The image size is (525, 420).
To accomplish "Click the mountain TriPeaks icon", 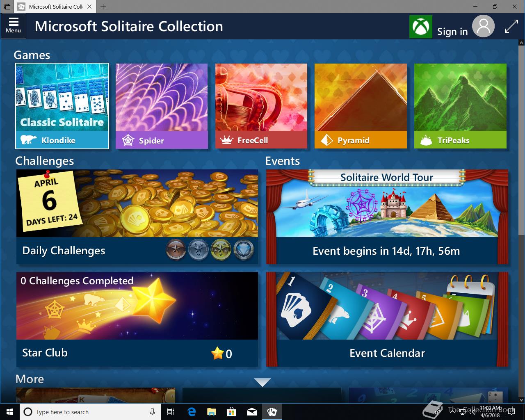I will (x=426, y=140).
